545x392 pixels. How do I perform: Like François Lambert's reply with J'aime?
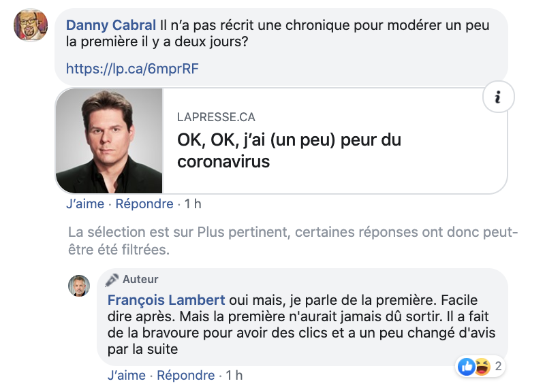tap(127, 376)
